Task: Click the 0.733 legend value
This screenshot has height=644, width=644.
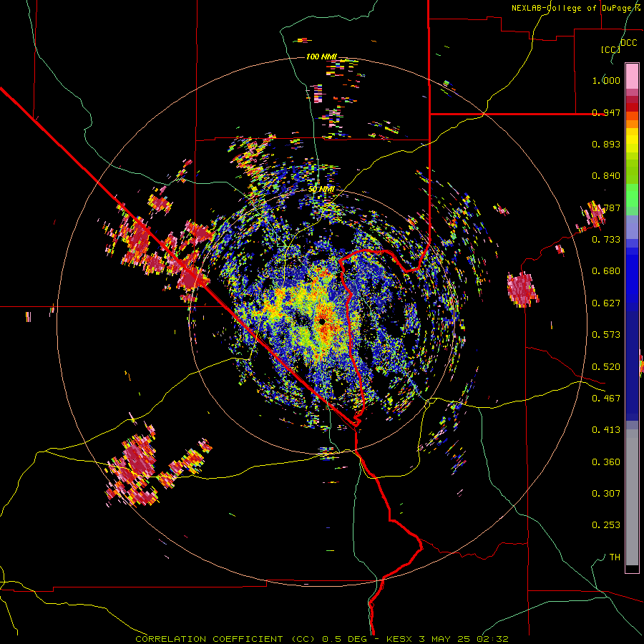Action: click(606, 240)
